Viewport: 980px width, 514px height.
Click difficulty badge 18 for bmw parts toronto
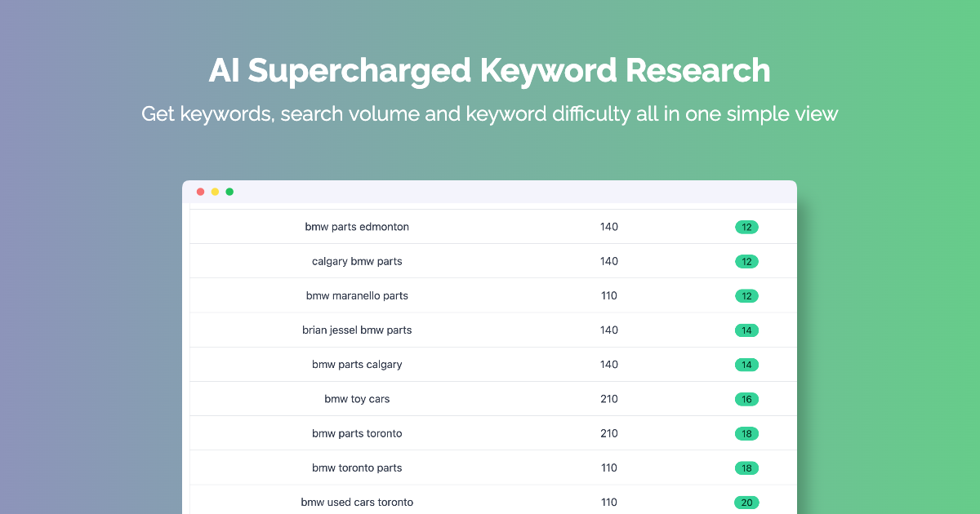coord(746,434)
